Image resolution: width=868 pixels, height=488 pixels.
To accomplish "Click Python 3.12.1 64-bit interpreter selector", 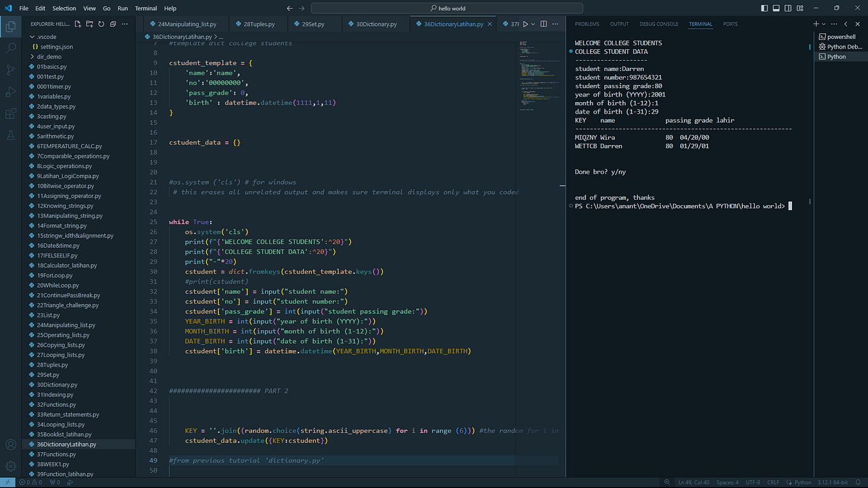I will click(831, 482).
